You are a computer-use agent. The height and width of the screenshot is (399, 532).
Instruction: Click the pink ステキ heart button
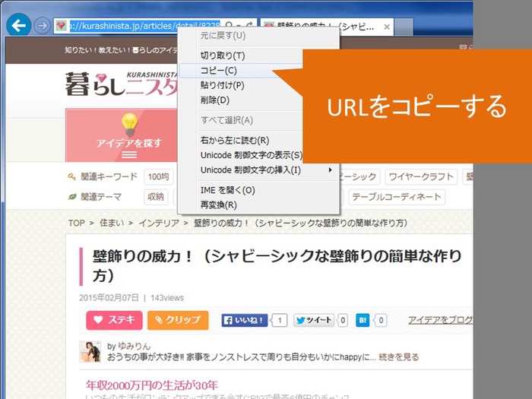pyautogui.click(x=114, y=320)
